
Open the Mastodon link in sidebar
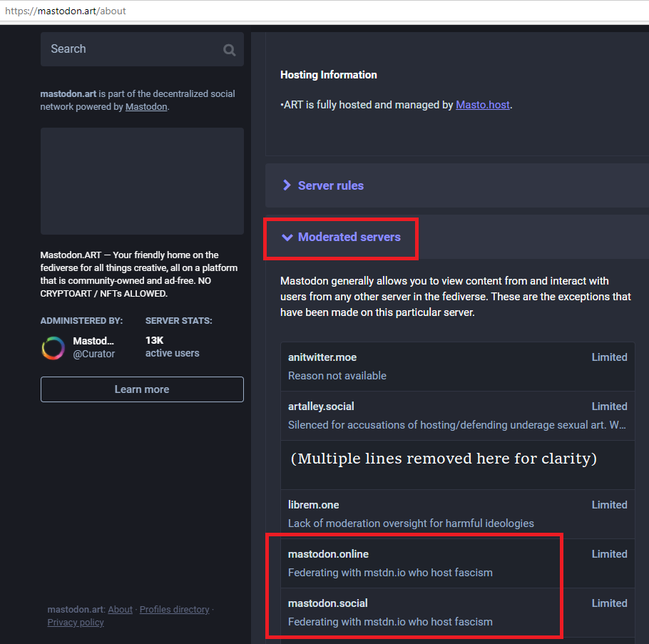[146, 107]
